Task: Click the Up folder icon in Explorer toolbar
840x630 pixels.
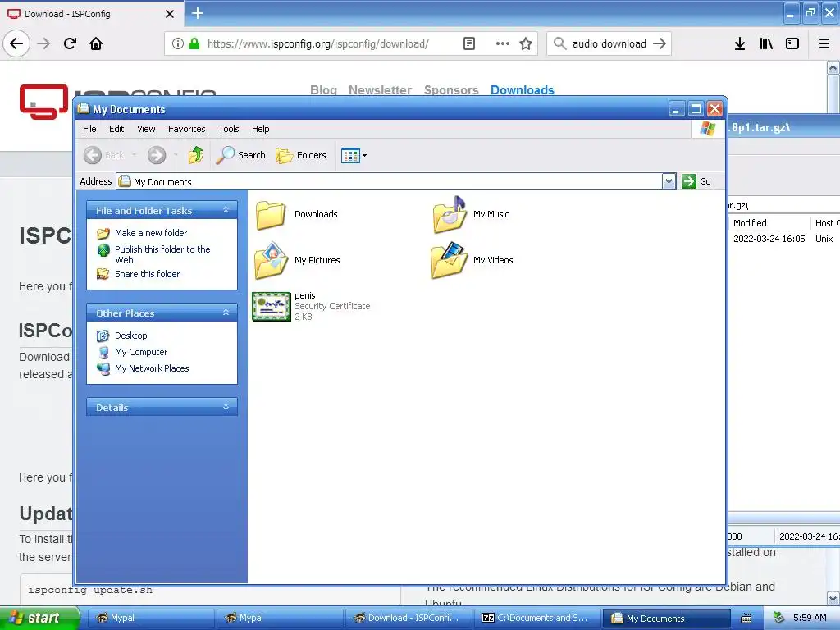Action: click(196, 155)
